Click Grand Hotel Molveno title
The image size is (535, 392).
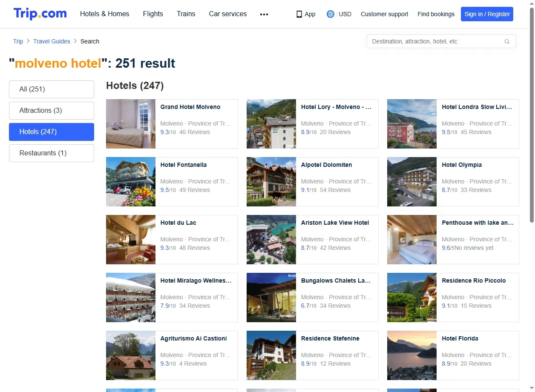click(190, 107)
